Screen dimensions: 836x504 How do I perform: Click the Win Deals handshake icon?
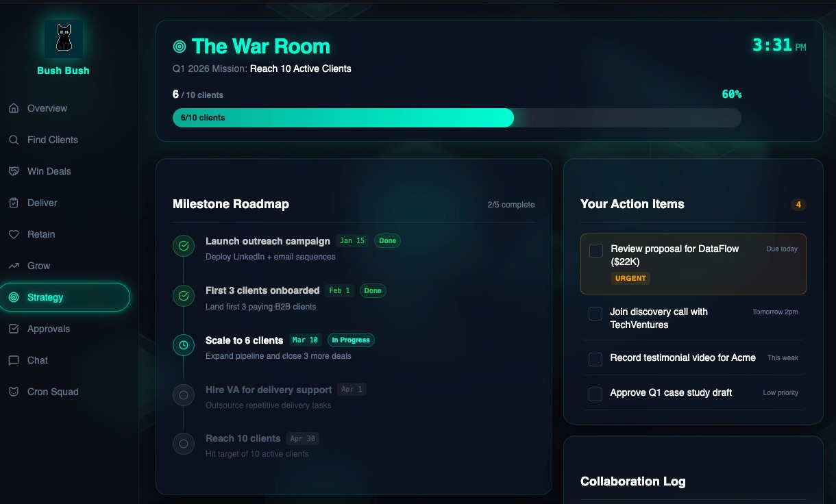pos(14,171)
